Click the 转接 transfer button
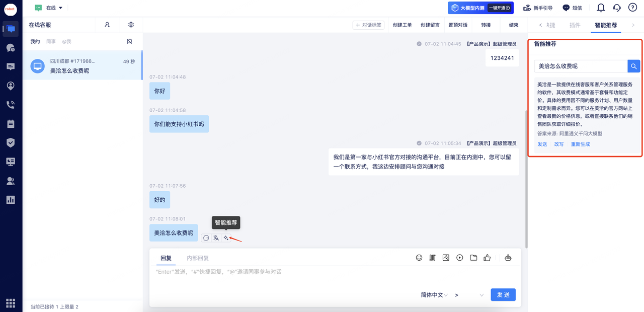644x312 pixels. (486, 25)
